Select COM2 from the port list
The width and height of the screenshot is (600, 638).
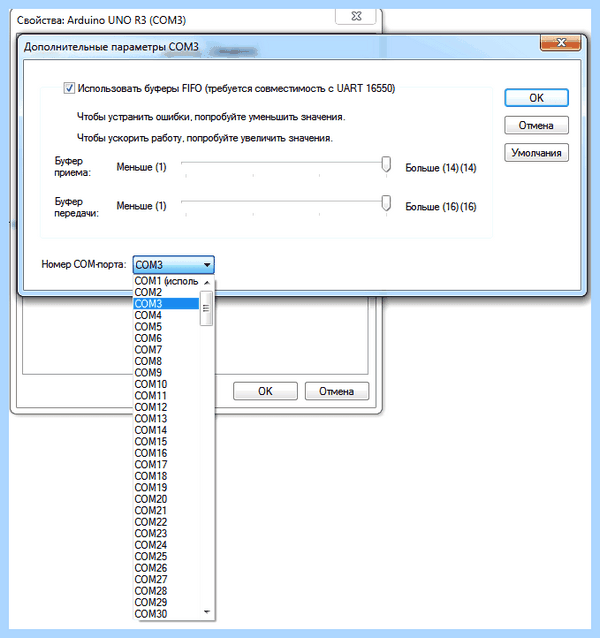tap(166, 292)
